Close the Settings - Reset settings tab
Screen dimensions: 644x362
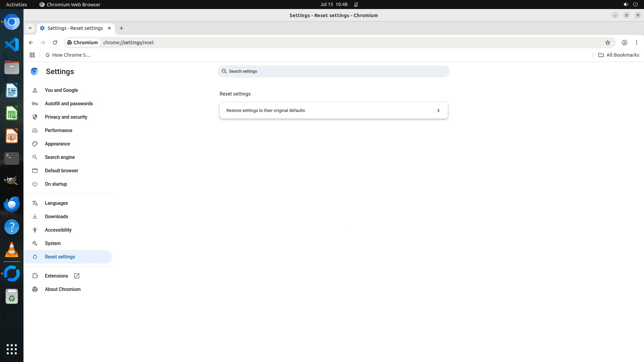coord(109,28)
